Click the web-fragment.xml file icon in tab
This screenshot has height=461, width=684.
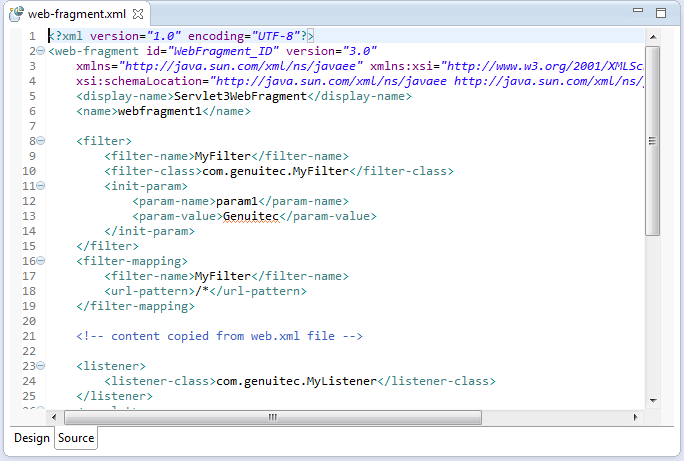16,14
